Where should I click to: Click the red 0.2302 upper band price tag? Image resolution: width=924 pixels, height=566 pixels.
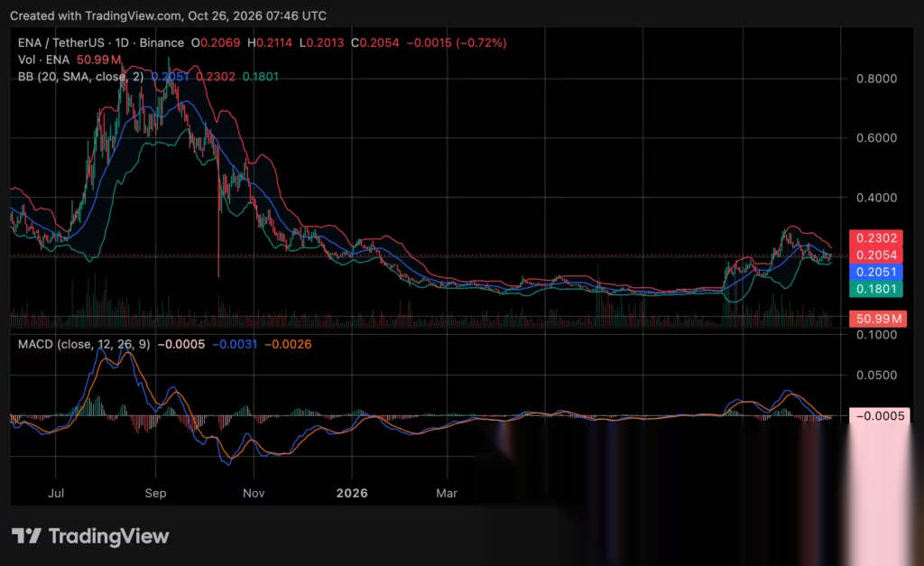876,238
